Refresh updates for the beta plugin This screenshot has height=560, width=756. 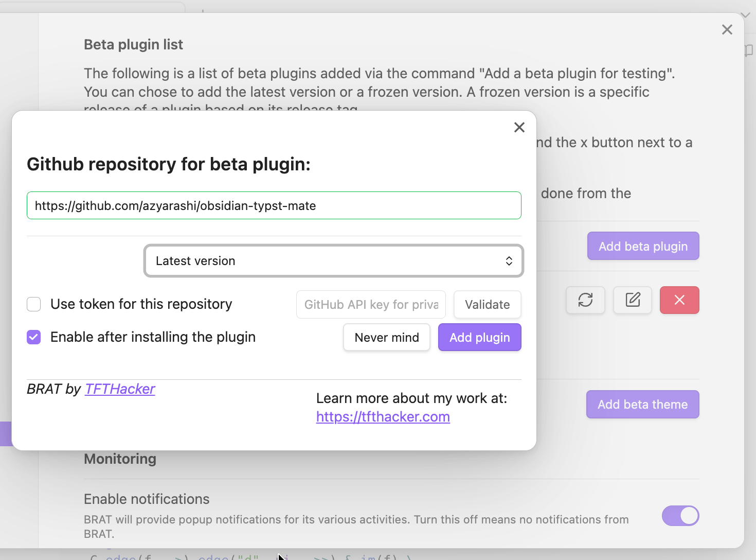coord(585,300)
